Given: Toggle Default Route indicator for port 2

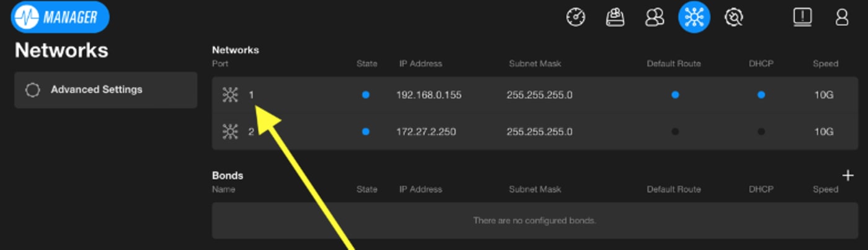Looking at the screenshot, I should point(675,132).
